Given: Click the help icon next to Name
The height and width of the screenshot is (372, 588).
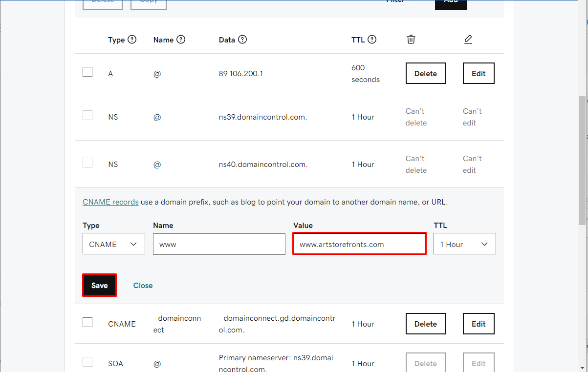Looking at the screenshot, I should point(181,40).
